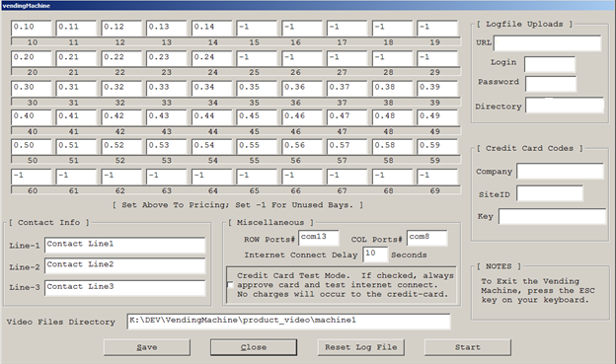Edit the 0.43 price for bay 43

click(167, 117)
